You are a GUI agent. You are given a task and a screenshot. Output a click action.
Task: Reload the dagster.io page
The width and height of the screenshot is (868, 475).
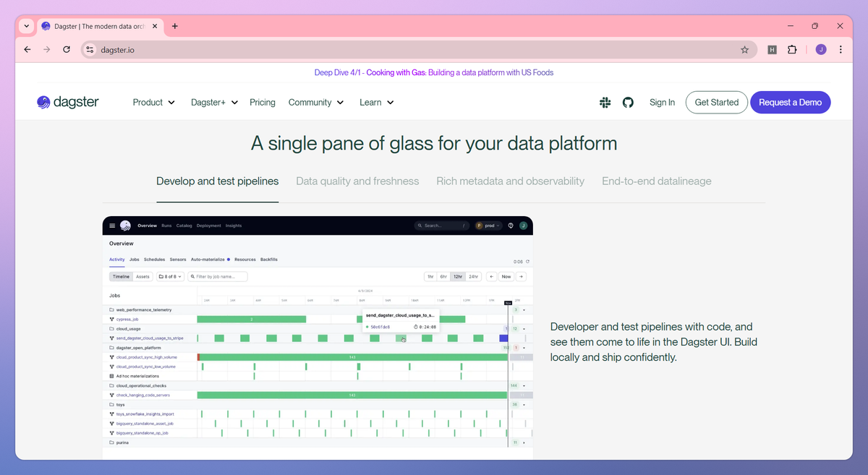point(67,50)
